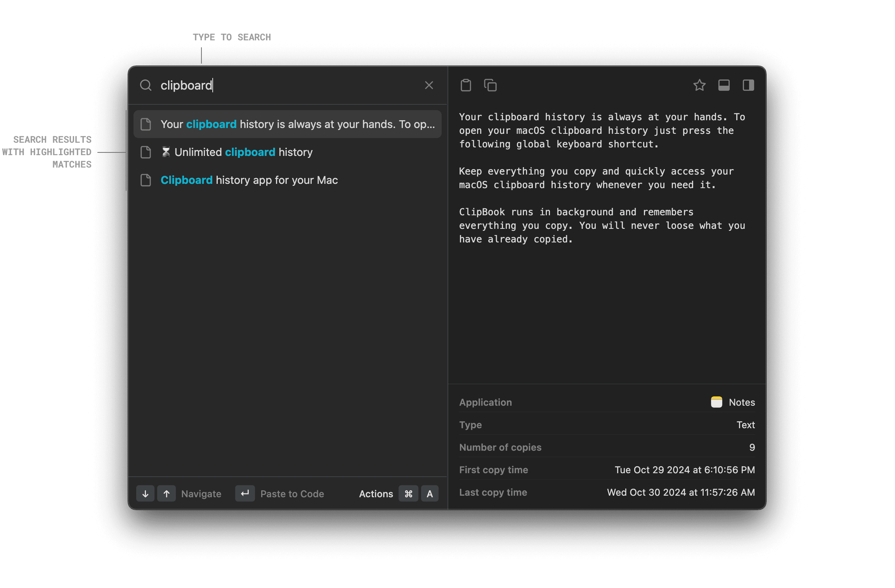895x588 pixels.
Task: Open the Actions menu
Action: point(376,494)
